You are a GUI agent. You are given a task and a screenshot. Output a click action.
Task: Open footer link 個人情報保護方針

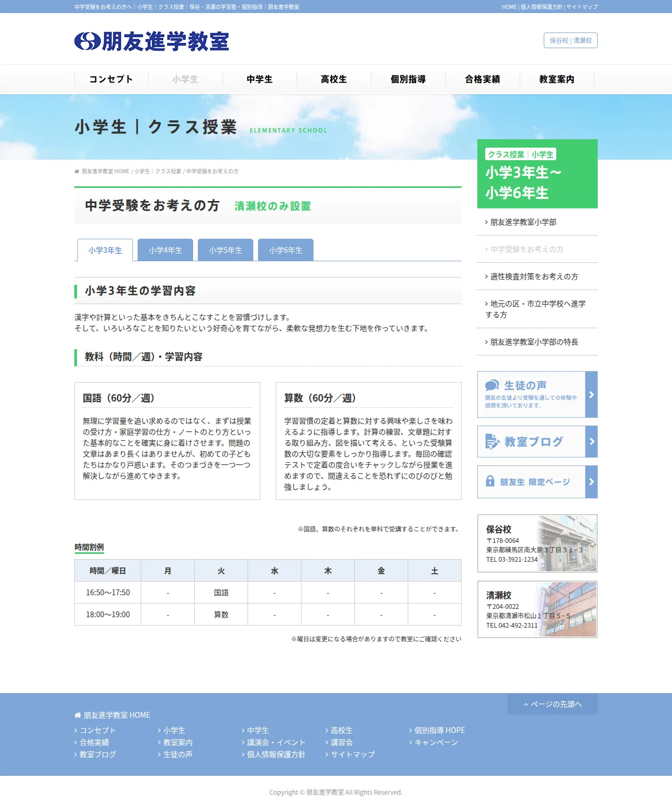[276, 754]
